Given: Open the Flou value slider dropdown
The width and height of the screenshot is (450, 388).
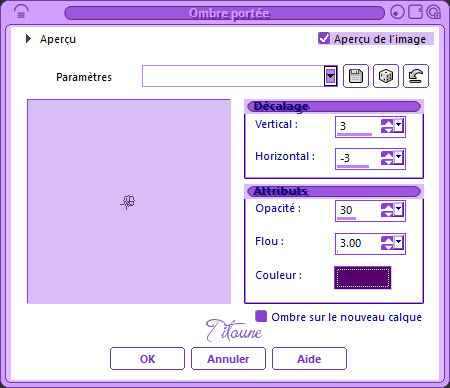Looking at the screenshot, I should (x=399, y=243).
